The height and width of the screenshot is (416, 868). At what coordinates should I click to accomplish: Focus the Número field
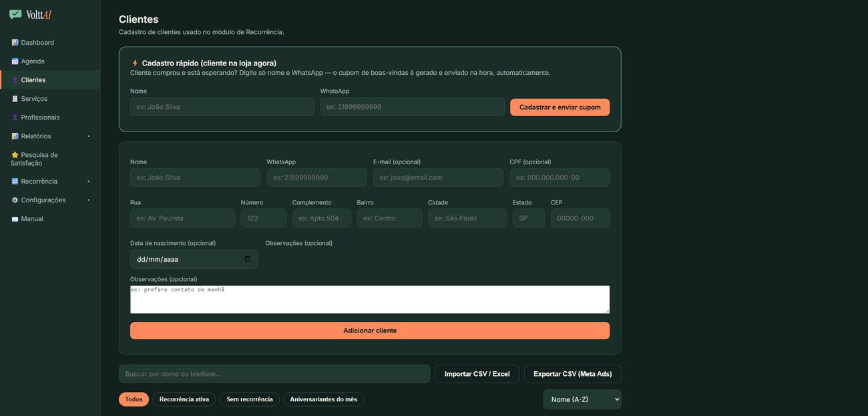pos(264,218)
